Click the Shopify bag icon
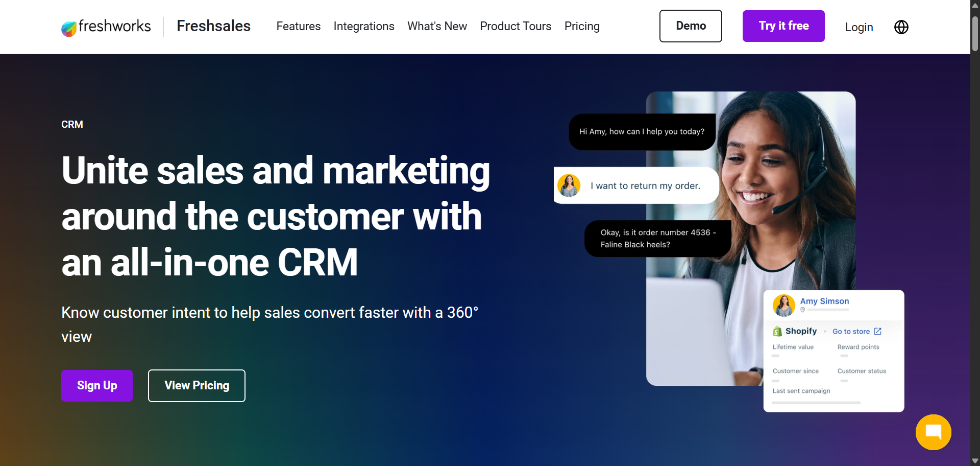980x466 pixels. 777,331
